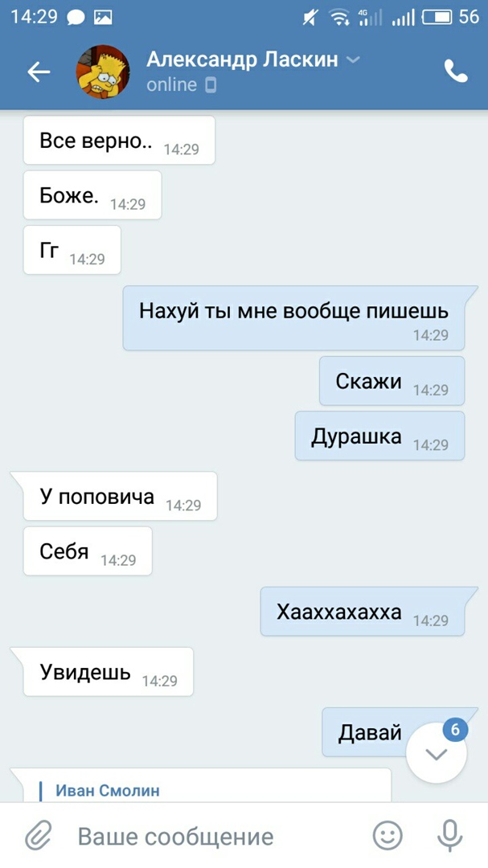Tap the battery indicator in status bar
488x868 pixels.
[x=437, y=17]
